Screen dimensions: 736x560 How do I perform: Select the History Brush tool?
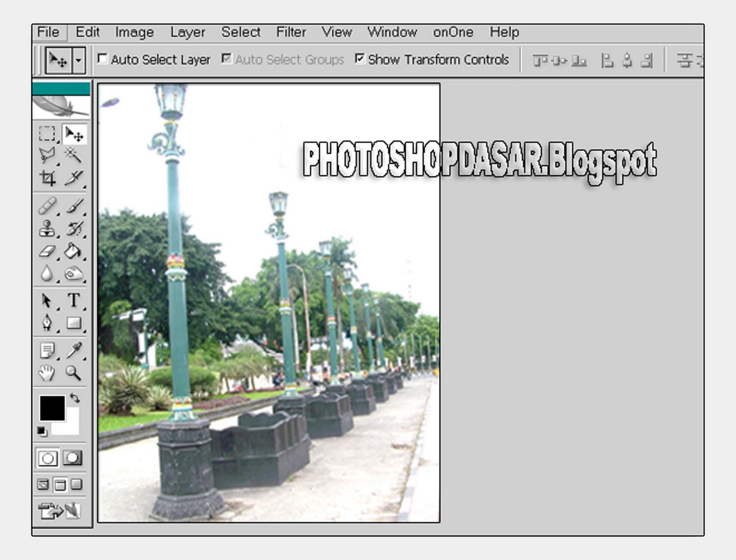click(74, 229)
